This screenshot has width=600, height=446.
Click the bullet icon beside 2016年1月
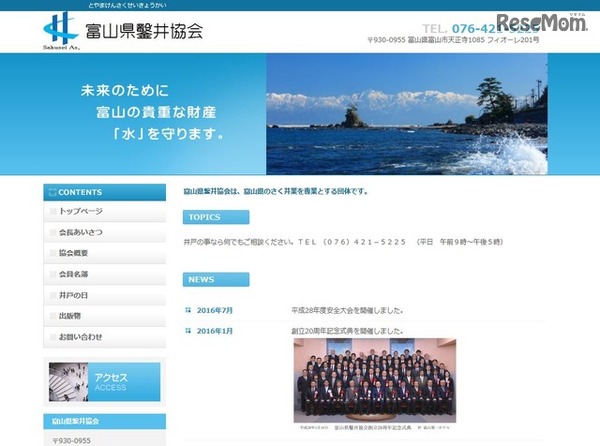point(188,330)
